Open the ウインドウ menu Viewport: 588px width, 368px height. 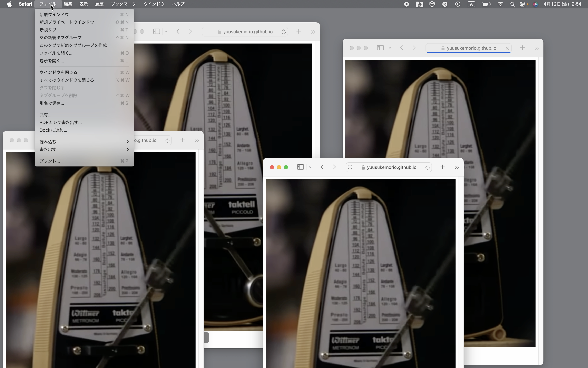pyautogui.click(x=154, y=4)
